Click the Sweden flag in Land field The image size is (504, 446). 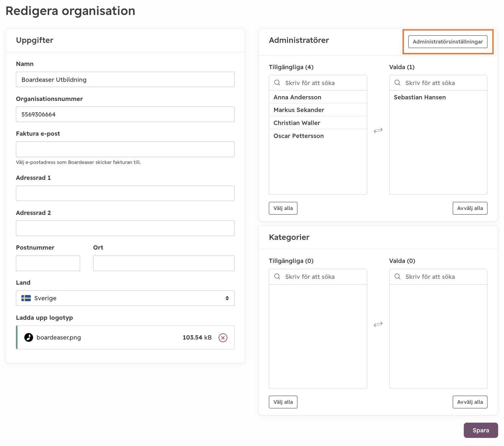coord(26,298)
